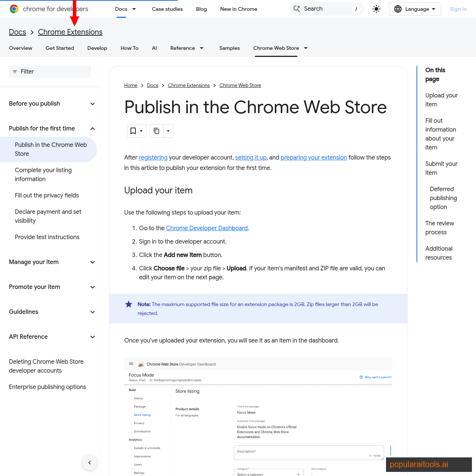Switch to the Samples tab
Screen dimensions: 476x476
click(x=229, y=48)
